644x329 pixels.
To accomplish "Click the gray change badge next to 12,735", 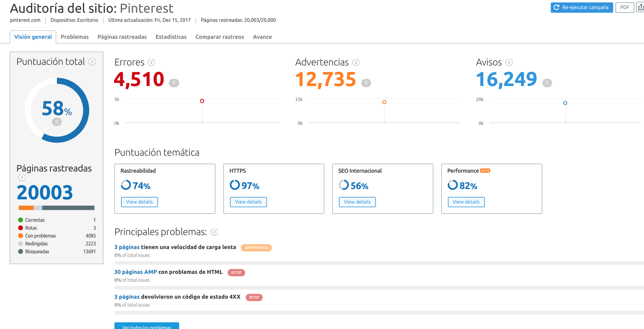I will (x=366, y=83).
